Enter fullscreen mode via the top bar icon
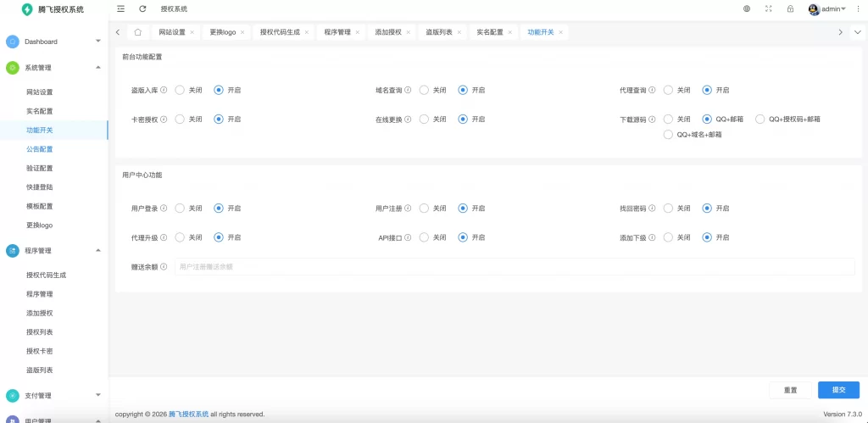This screenshot has width=868, height=423. coord(769,8)
